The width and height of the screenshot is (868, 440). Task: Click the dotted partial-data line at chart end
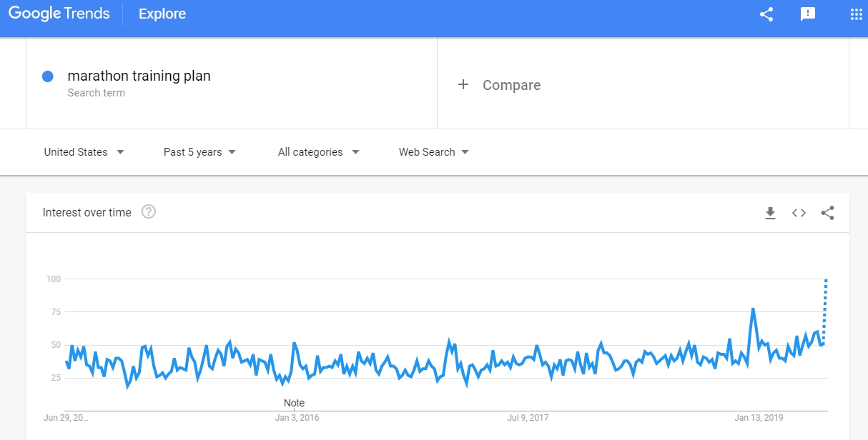click(825, 312)
